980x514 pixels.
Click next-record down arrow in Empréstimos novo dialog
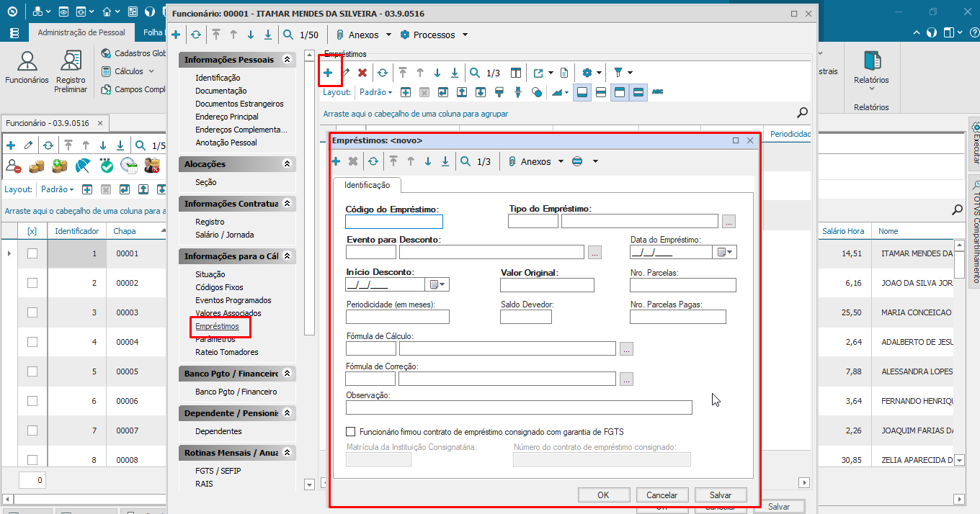(x=428, y=162)
